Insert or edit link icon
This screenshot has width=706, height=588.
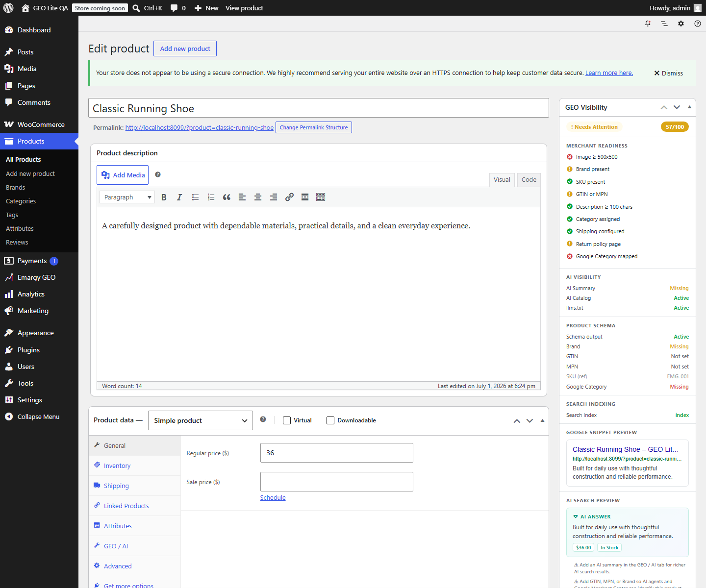coord(289,197)
